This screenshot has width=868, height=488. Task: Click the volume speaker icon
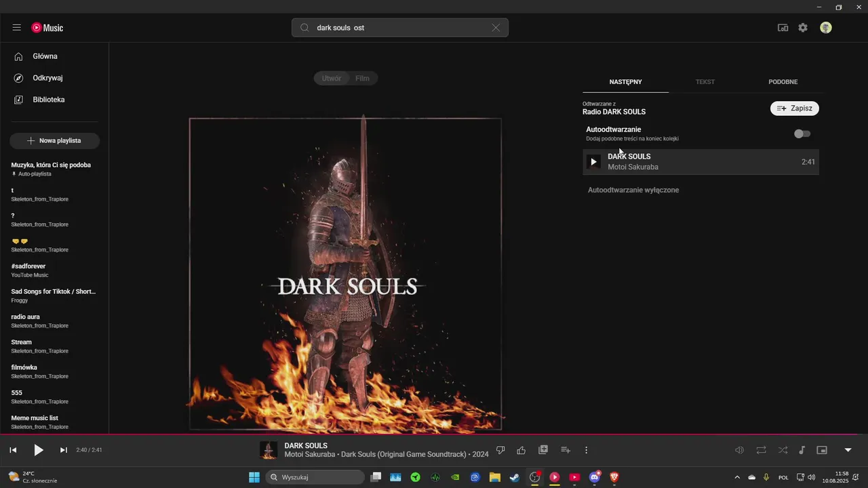[740, 450]
